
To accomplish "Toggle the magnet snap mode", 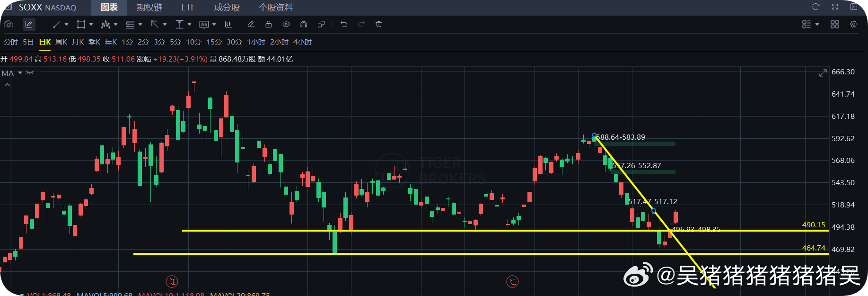I will pyautogui.click(x=304, y=24).
